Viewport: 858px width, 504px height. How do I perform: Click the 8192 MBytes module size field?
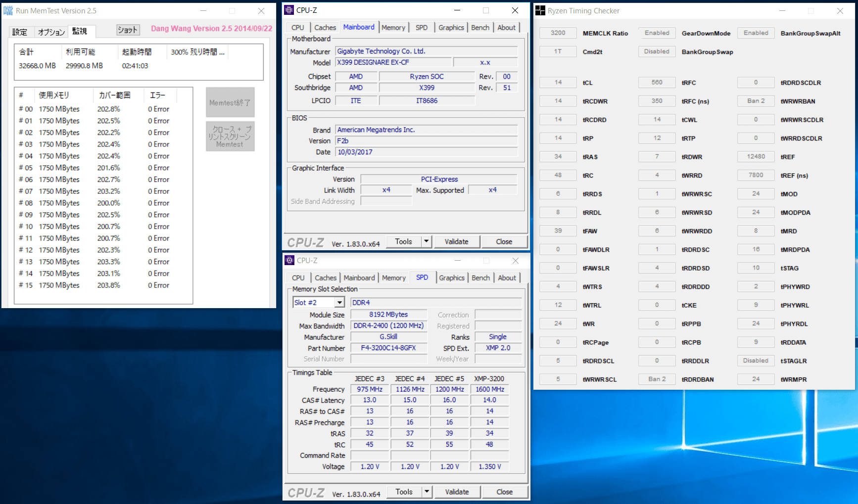388,314
